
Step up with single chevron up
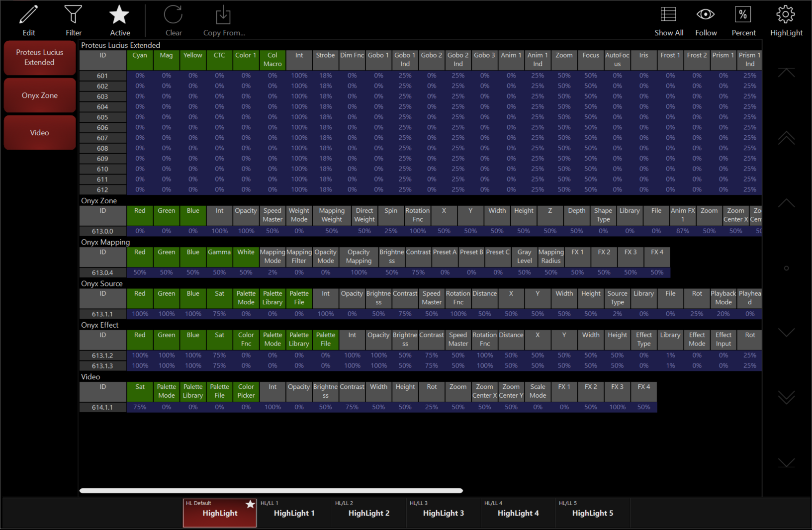[786, 203]
